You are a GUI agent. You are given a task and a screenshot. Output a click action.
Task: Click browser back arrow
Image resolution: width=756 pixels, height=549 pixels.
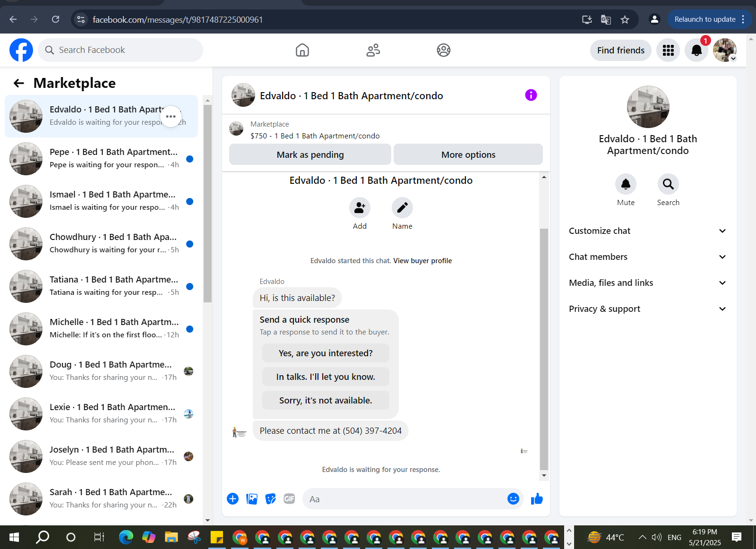(13, 19)
